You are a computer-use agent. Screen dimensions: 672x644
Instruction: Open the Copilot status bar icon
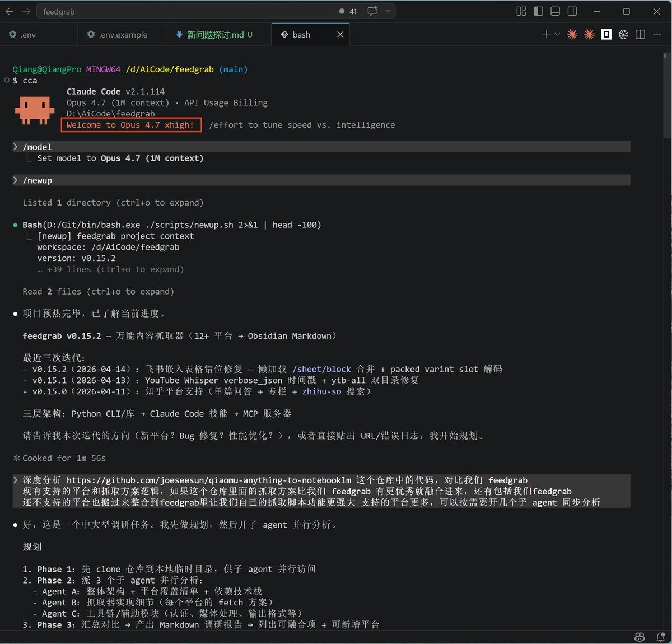640,637
